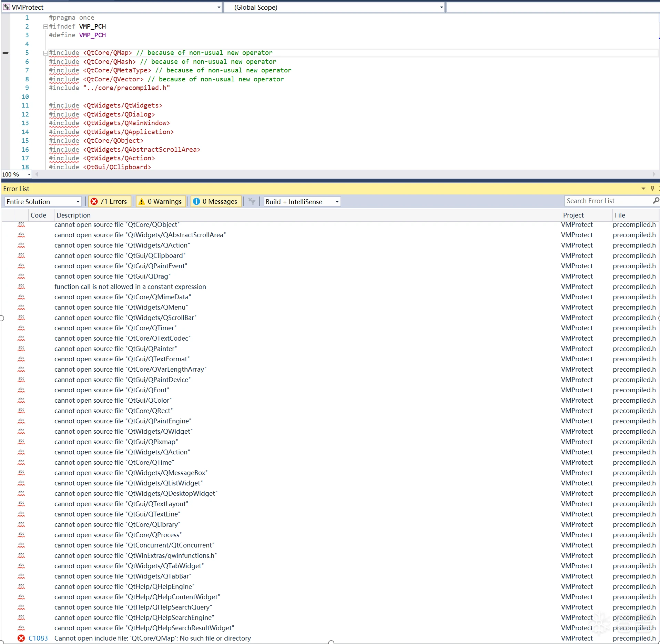
Task: Click the magnifier icon in Search Error List
Action: coord(656,200)
